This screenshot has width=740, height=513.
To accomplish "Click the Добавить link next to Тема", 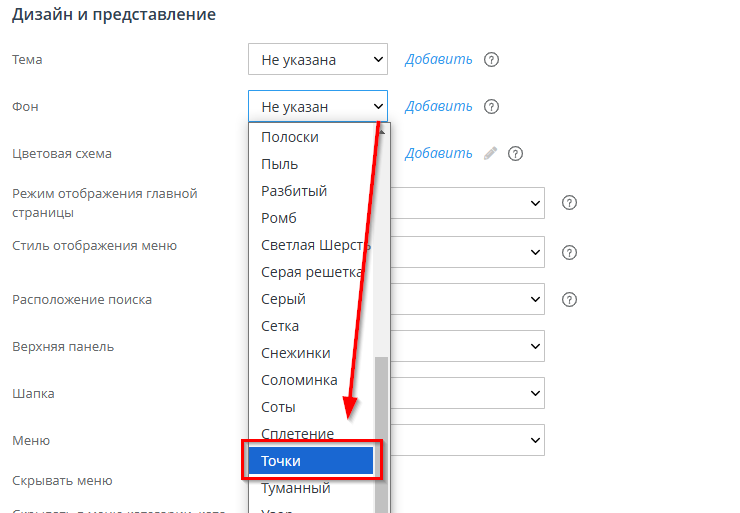I will coord(438,60).
